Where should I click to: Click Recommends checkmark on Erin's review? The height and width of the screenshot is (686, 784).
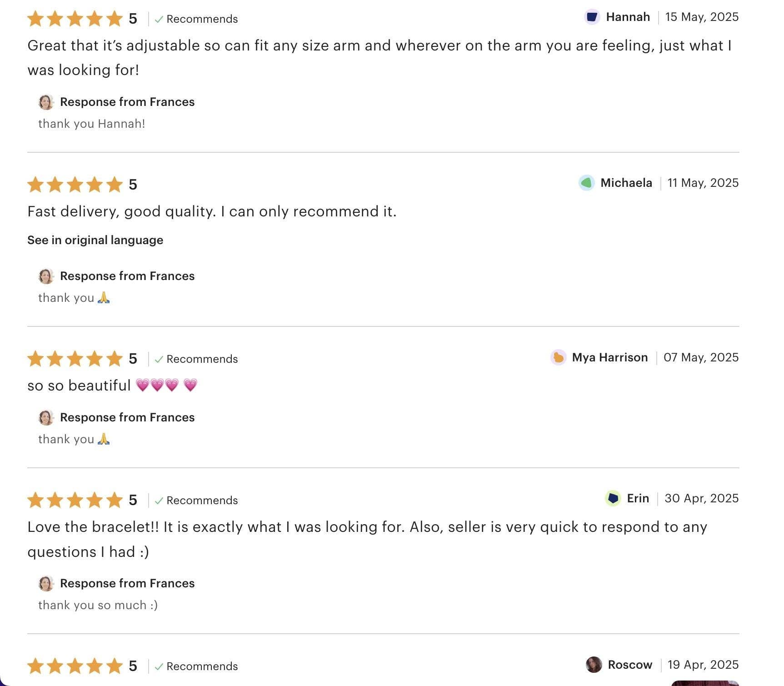coord(159,501)
